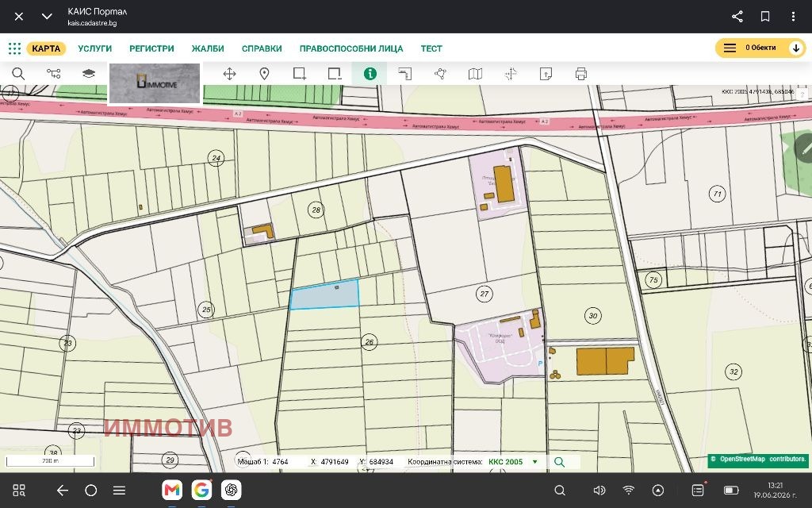
Task: Select the pan/move arrows tool
Action: click(229, 74)
